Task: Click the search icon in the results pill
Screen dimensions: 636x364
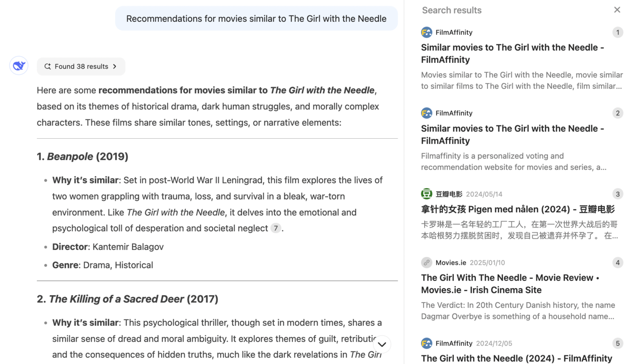Action: coord(47,66)
